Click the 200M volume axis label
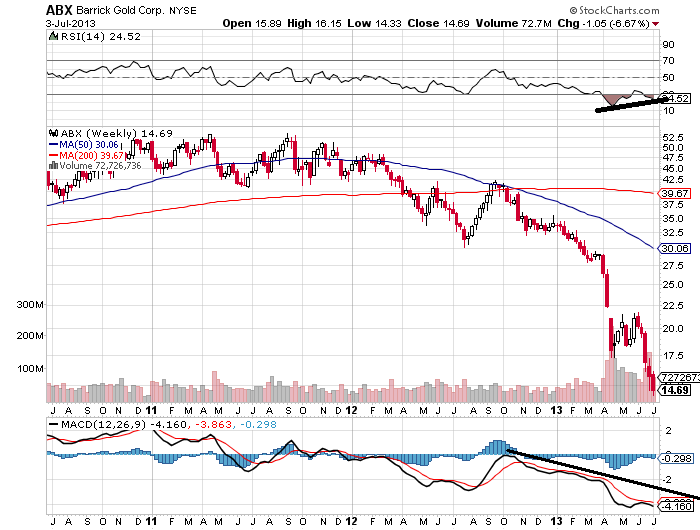The height and width of the screenshot is (530, 700). tap(30, 335)
